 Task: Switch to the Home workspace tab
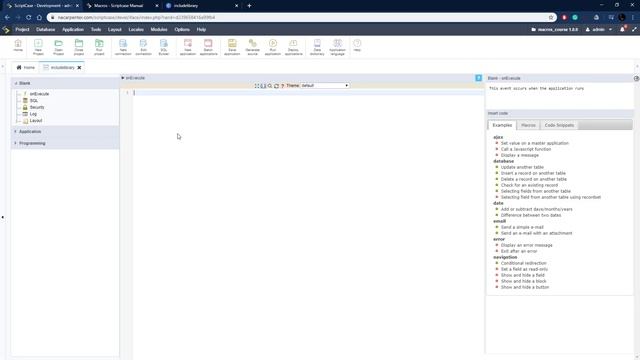[25, 67]
